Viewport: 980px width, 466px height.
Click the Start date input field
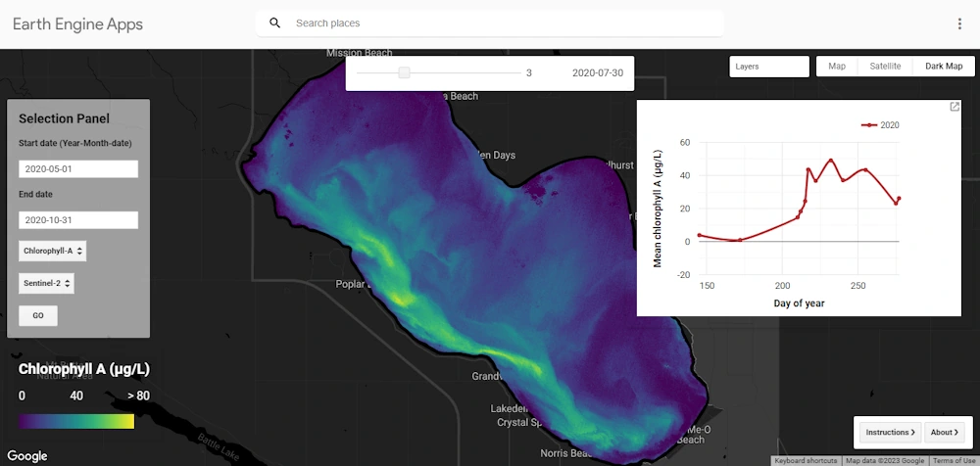click(78, 168)
